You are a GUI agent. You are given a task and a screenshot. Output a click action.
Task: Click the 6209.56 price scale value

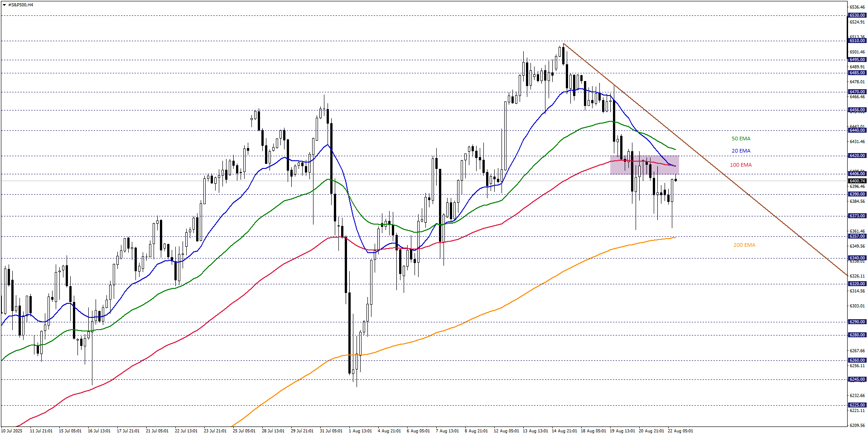857,426
